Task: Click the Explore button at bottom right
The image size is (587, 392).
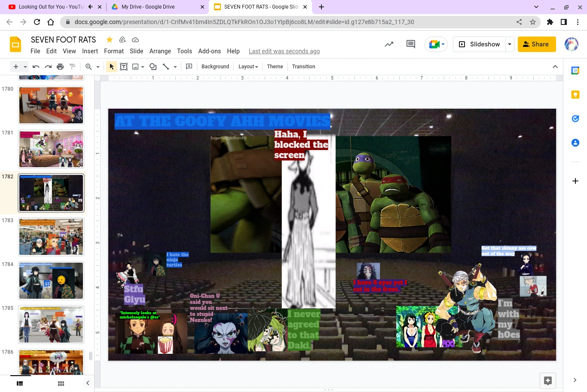Action: pyautogui.click(x=548, y=380)
